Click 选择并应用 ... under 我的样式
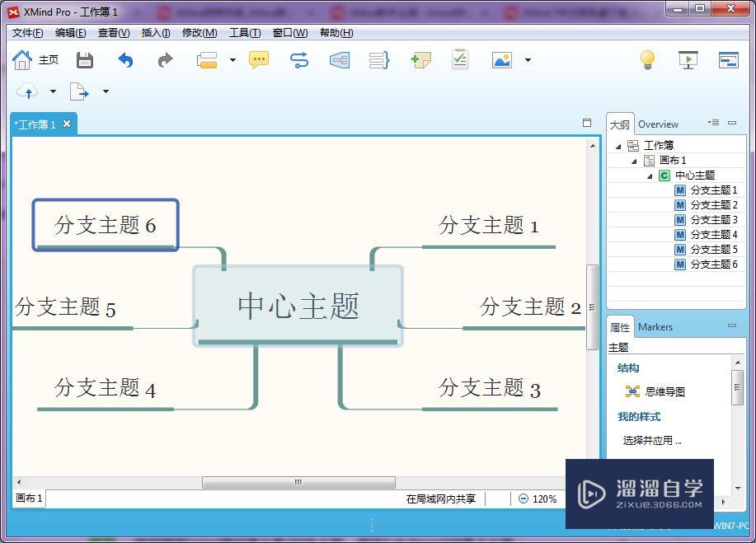 (652, 440)
